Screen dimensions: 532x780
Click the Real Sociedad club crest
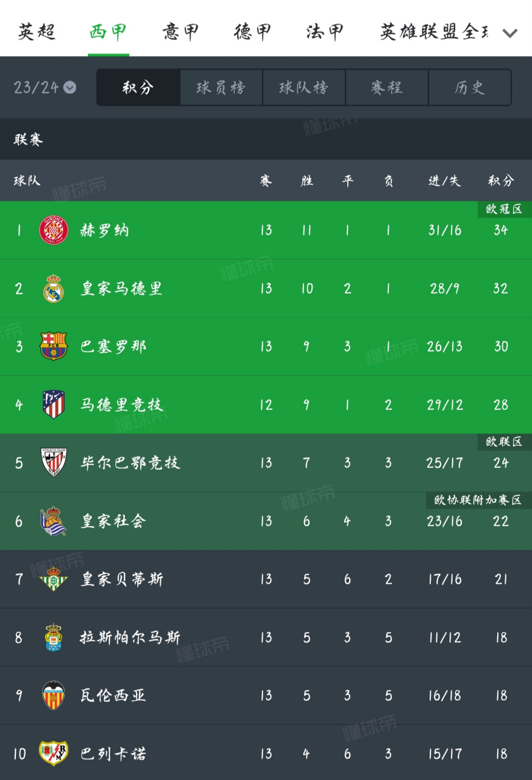click(x=54, y=521)
